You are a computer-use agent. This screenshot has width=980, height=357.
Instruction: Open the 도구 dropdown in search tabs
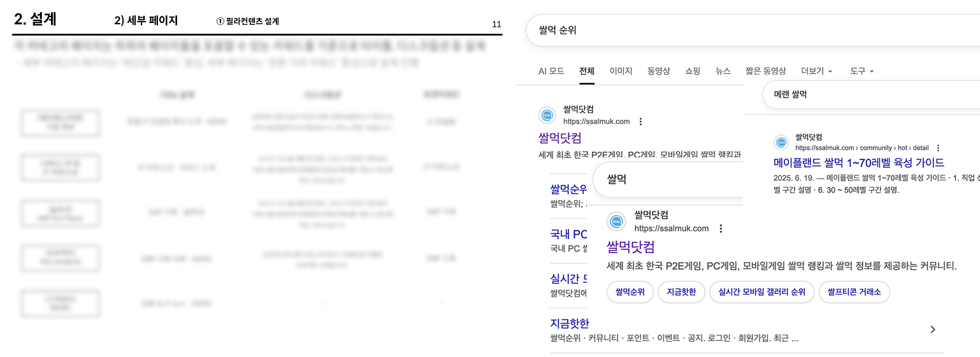coord(862,71)
